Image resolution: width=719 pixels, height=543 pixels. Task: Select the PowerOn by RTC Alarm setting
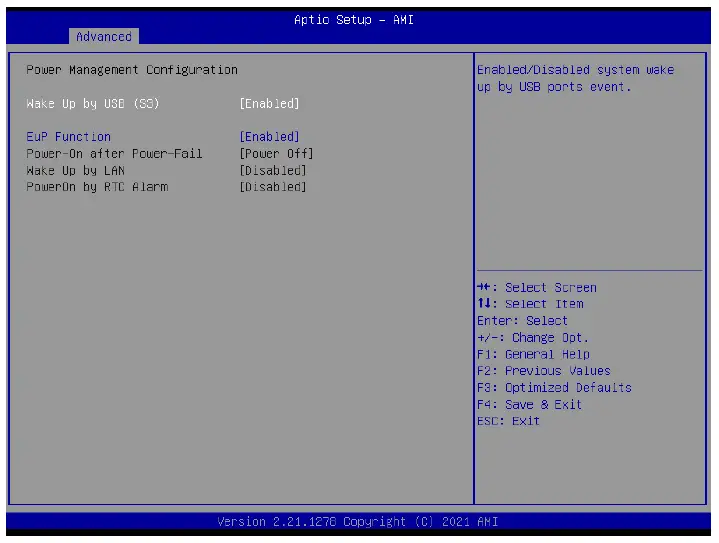coord(97,187)
